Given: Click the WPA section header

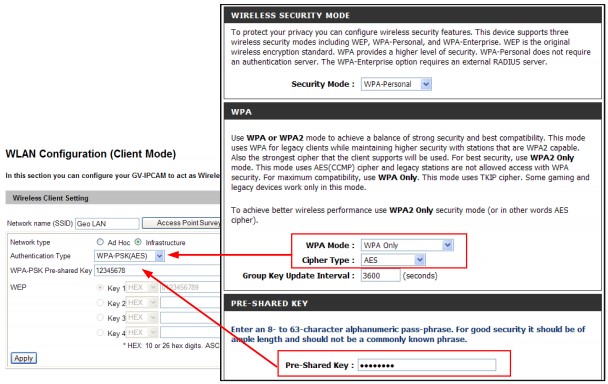Looking at the screenshot, I should tap(413, 112).
